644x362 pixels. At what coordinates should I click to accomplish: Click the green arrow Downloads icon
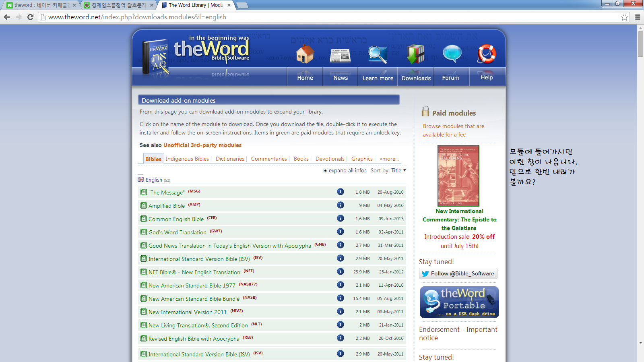(x=415, y=54)
